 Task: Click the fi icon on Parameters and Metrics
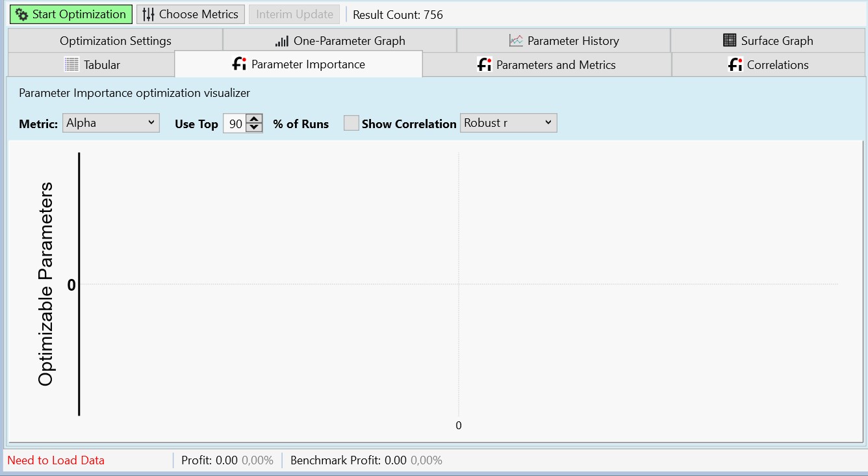click(484, 64)
